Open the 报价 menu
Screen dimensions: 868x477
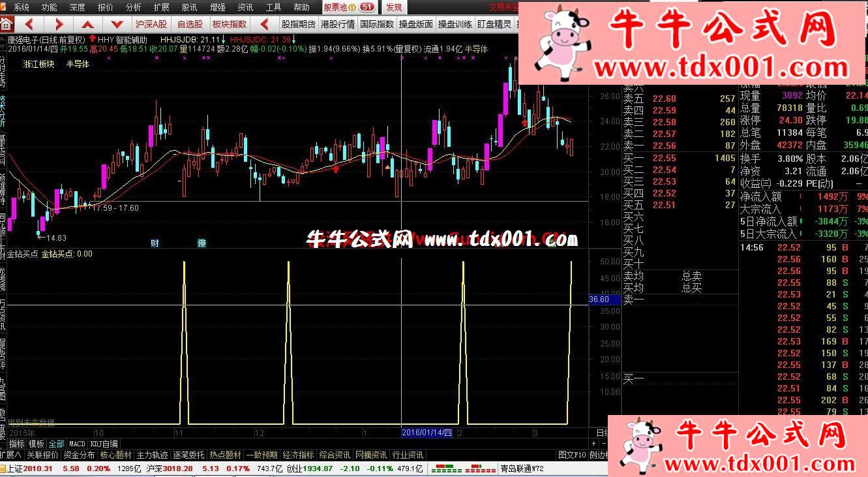click(x=105, y=7)
